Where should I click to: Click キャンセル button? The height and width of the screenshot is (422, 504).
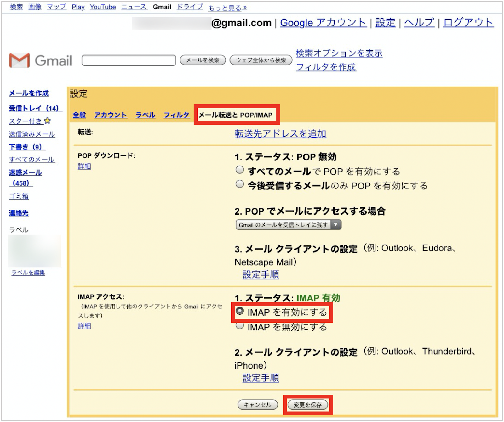(x=258, y=405)
